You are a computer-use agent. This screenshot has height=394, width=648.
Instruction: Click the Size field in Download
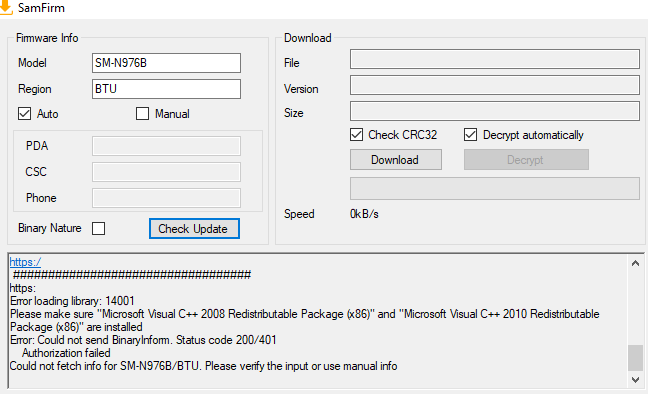tap(495, 111)
